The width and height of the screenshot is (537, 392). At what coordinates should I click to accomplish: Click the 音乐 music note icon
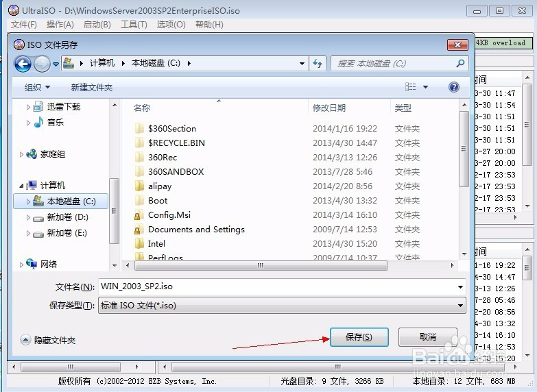38,122
